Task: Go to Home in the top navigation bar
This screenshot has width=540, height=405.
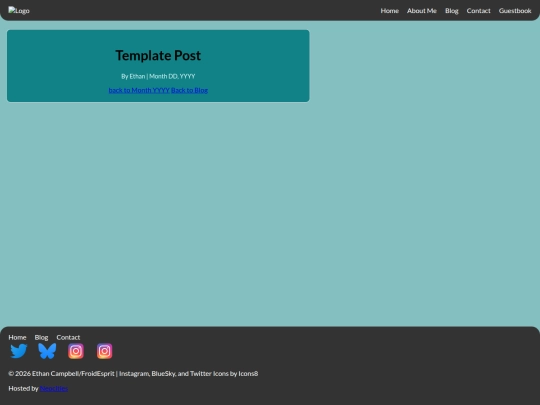Action: (390, 11)
